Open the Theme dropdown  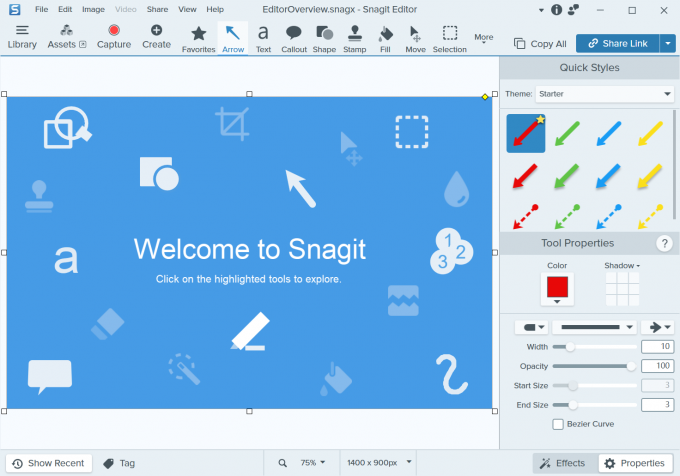tap(604, 94)
